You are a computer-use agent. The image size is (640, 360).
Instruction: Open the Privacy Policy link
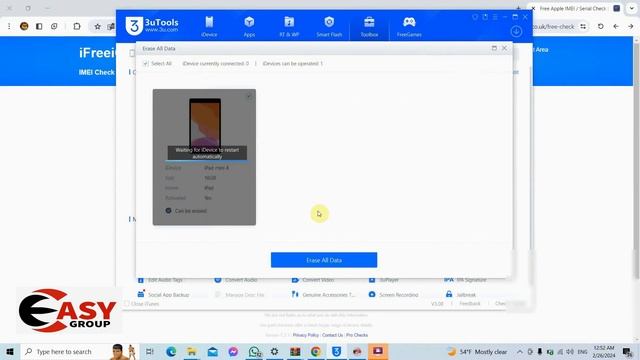tap(306, 335)
